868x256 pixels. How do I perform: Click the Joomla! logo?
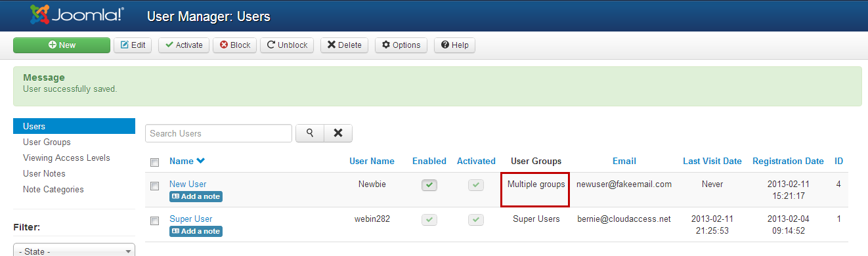pyautogui.click(x=77, y=14)
